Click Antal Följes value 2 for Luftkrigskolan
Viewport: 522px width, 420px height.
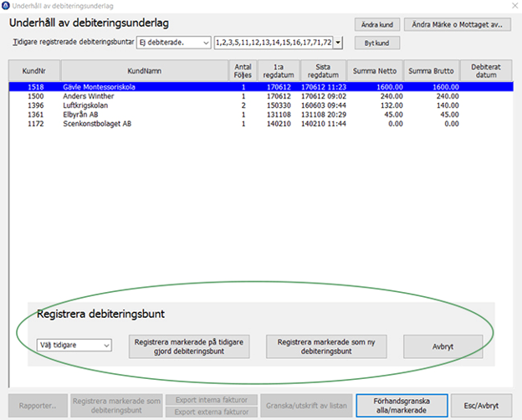(243, 105)
